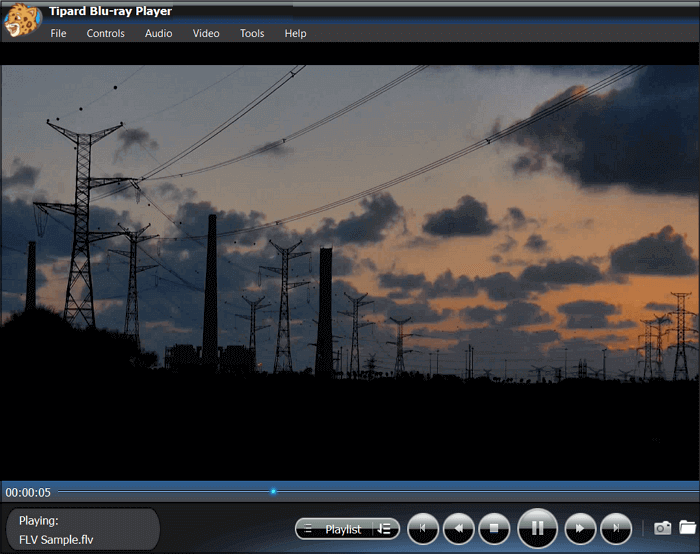Expand the Tools menu
The width and height of the screenshot is (700, 554).
coord(252,33)
